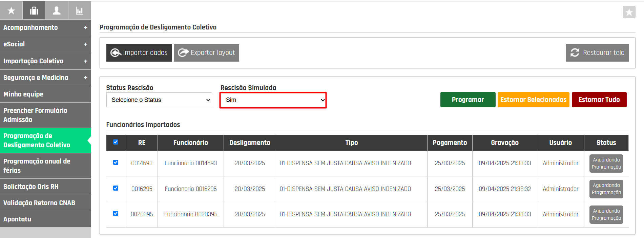
Task: Expand the eSocial menu plus sign
Action: 85,44
